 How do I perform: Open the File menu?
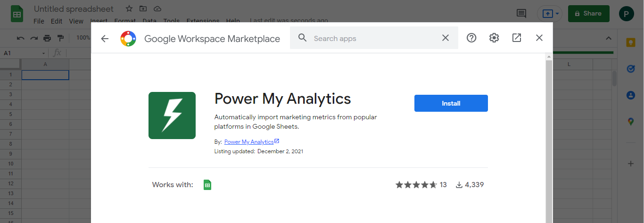(x=39, y=21)
